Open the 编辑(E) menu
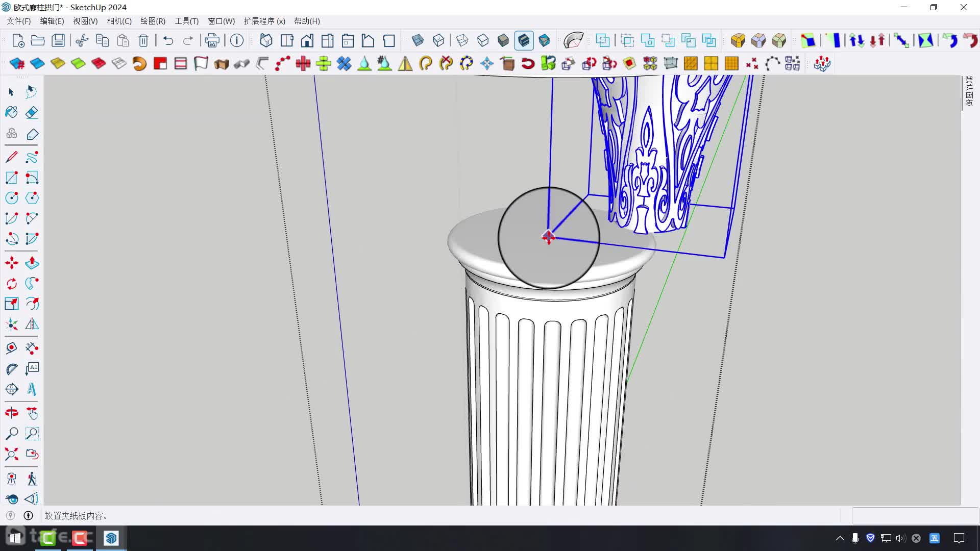The width and height of the screenshot is (980, 551). coord(52,21)
